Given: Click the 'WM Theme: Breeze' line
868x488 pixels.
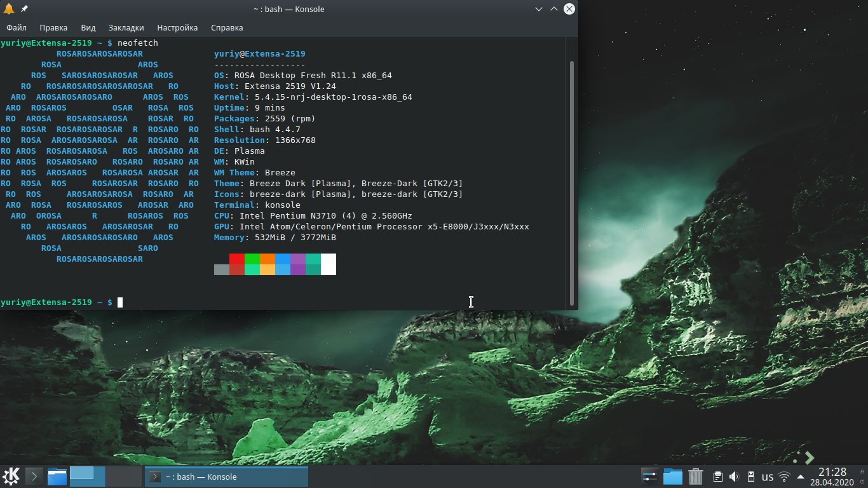Looking at the screenshot, I should point(255,173).
